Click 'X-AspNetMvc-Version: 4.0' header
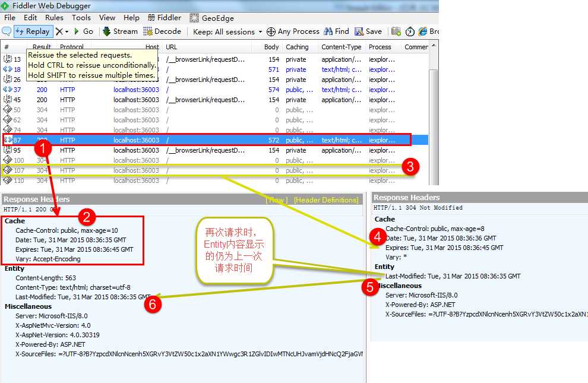The width and height of the screenshot is (588, 383). pyautogui.click(x=53, y=325)
